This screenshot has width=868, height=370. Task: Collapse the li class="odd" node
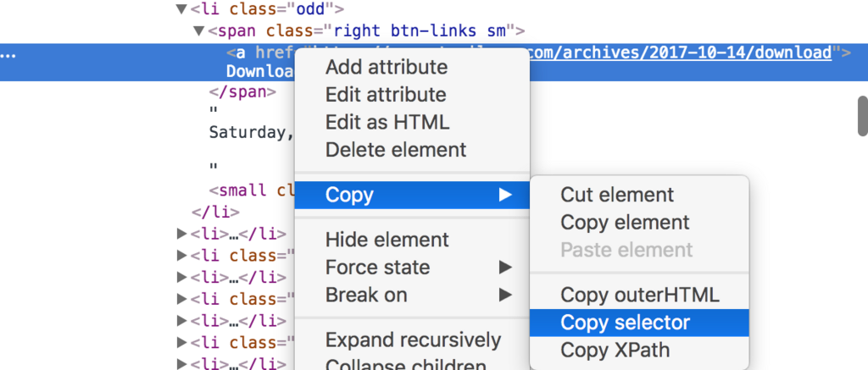coord(181,8)
